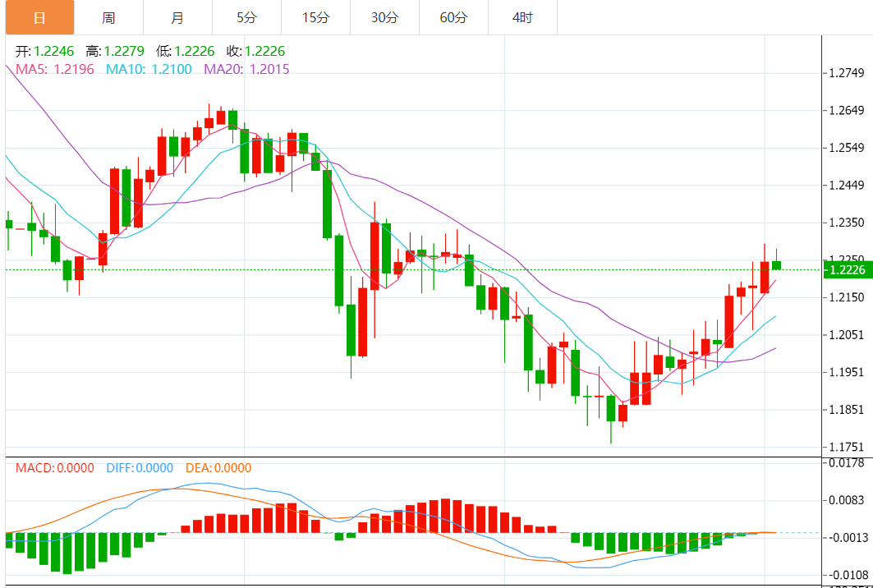Open the 30分 timeframe tab
This screenshot has width=873, height=588.
click(x=384, y=18)
